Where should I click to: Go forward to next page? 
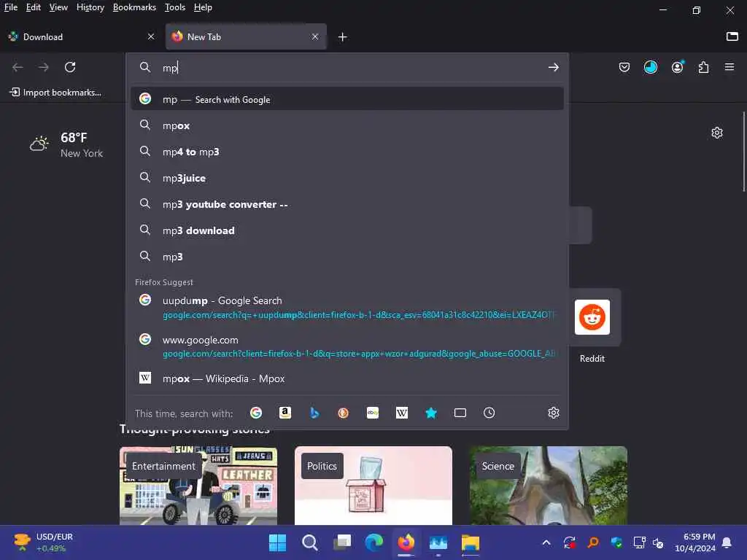coord(43,67)
